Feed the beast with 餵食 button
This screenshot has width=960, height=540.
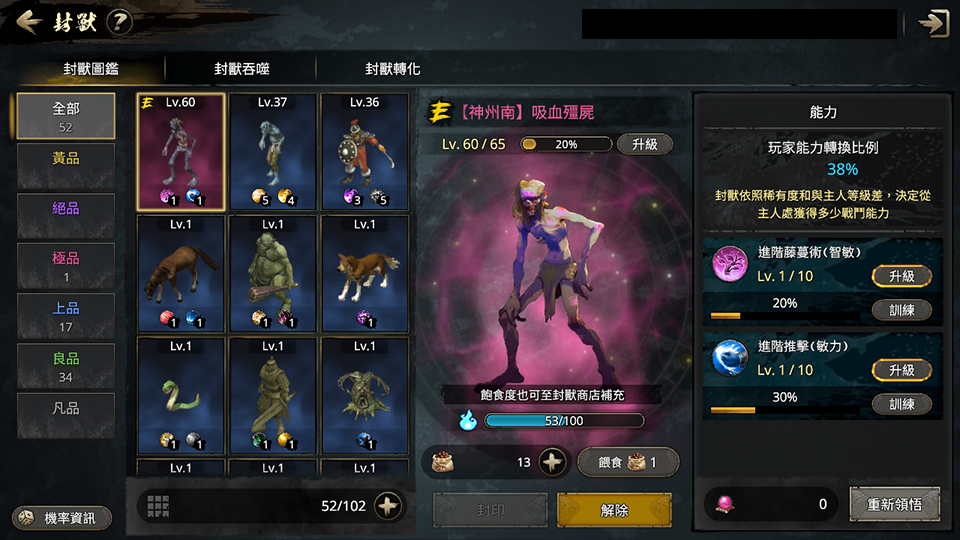pyautogui.click(x=628, y=462)
